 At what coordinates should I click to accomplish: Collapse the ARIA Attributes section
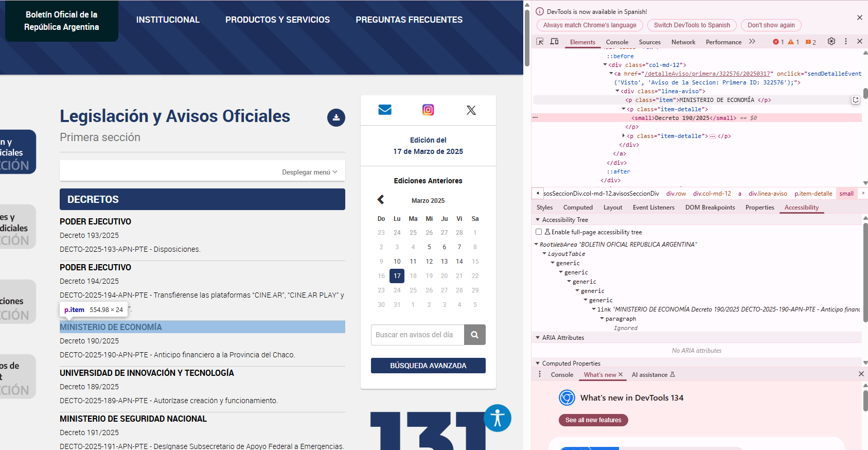point(538,338)
